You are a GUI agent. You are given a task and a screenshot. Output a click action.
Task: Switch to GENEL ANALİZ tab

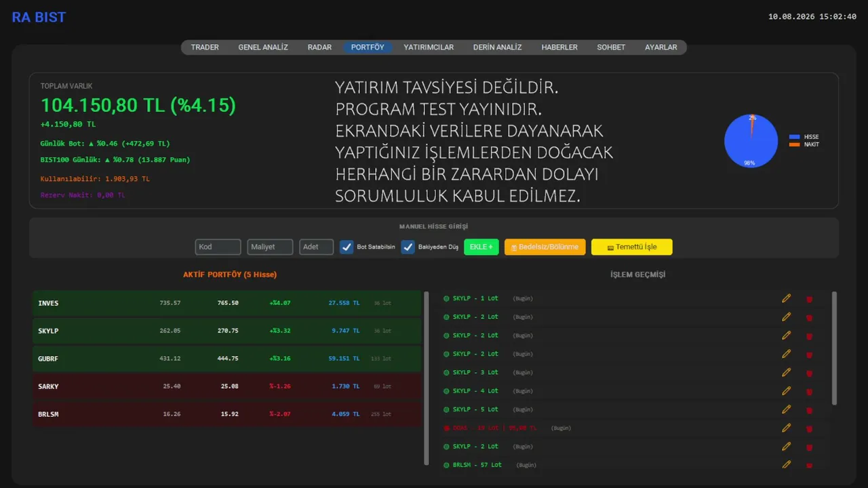coord(263,47)
